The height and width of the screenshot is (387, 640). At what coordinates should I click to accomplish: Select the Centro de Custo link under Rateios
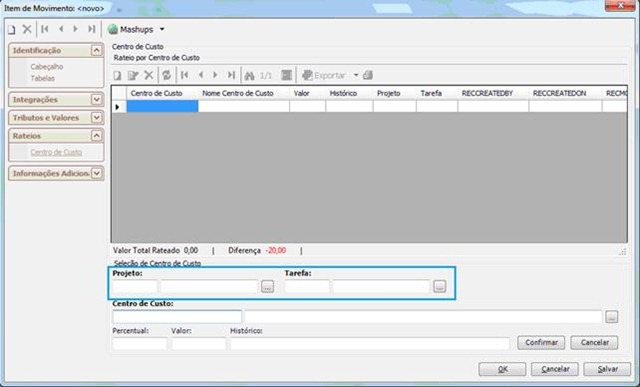[56, 152]
